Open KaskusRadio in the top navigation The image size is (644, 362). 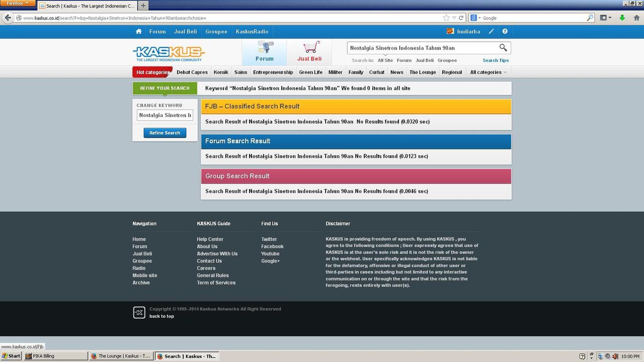[x=252, y=31]
